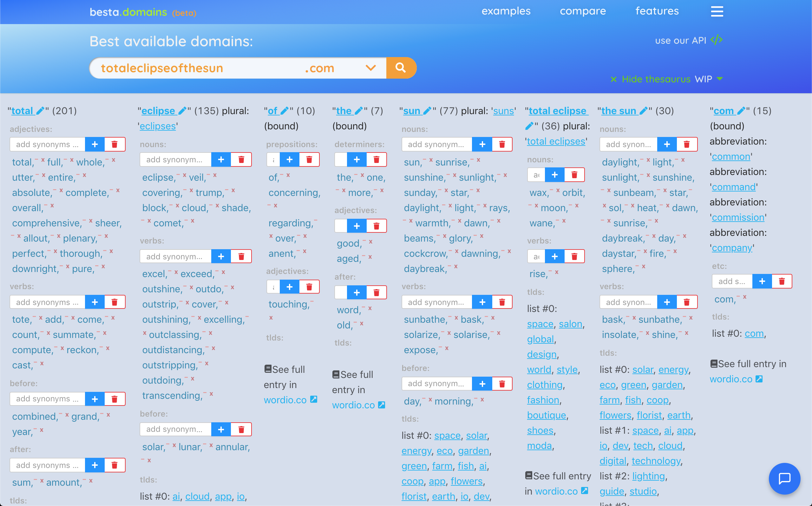812x506 pixels.
Task: Click pencil edit icon next to "eclipse"
Action: 182,111
